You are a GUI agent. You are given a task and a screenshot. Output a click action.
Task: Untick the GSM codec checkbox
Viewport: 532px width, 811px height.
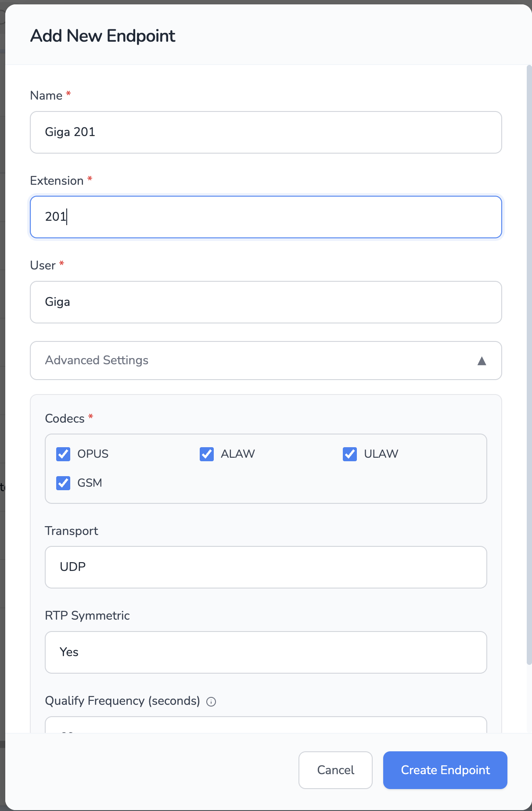coord(63,483)
